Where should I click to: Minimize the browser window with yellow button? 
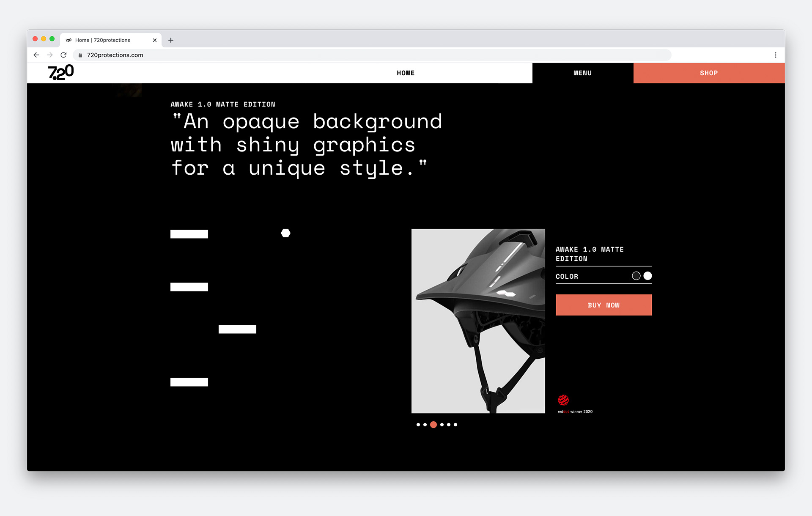[44, 39]
